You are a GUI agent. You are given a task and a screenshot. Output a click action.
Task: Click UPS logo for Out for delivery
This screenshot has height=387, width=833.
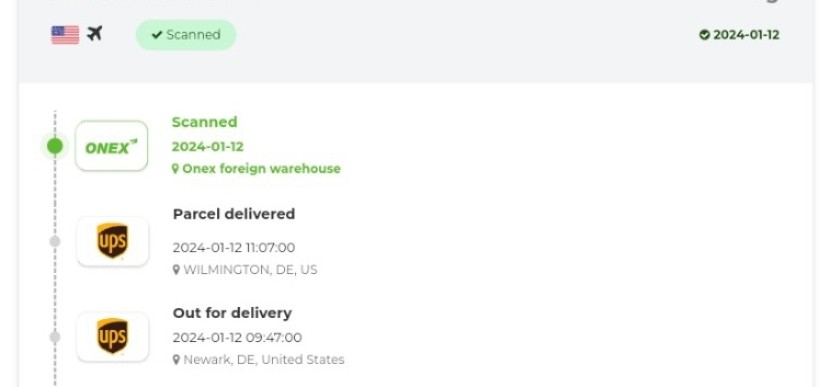click(x=112, y=336)
